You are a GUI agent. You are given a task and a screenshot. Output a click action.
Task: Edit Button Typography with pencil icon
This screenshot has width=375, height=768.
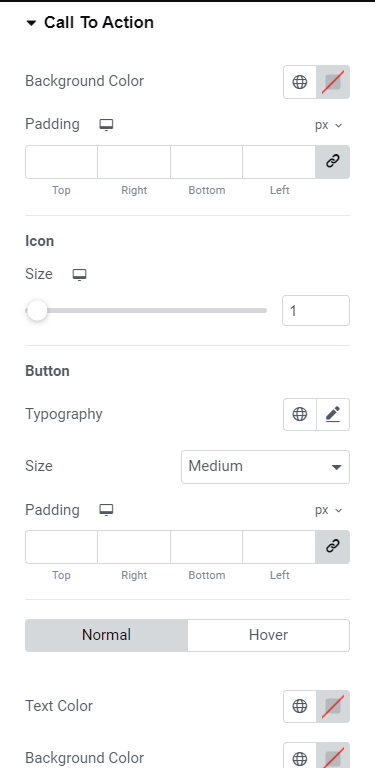pyautogui.click(x=333, y=414)
